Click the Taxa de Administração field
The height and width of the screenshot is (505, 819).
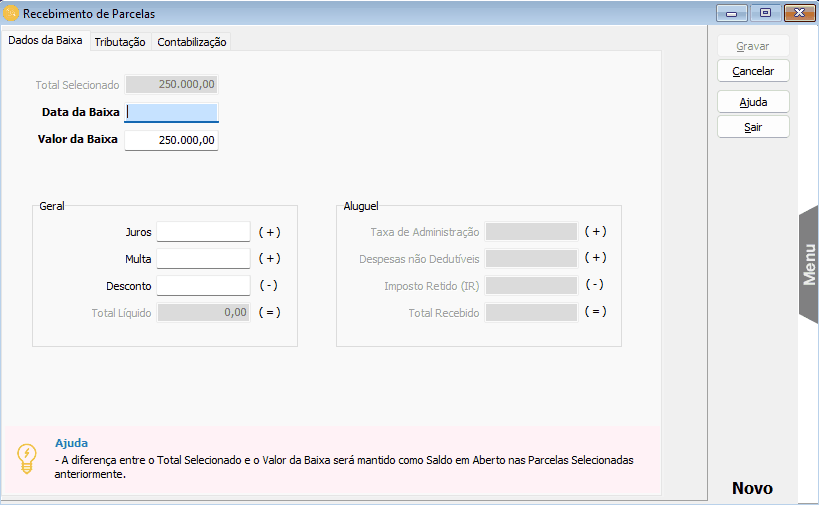click(531, 232)
